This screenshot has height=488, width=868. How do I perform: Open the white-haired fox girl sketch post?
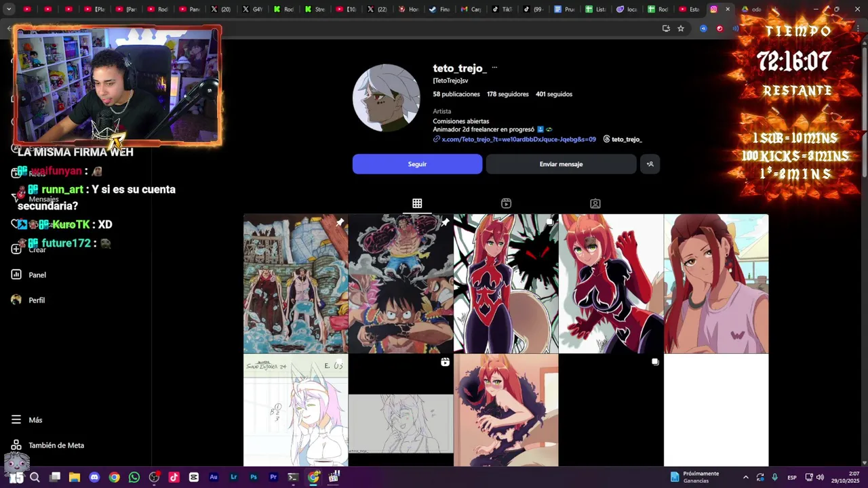coord(296,410)
